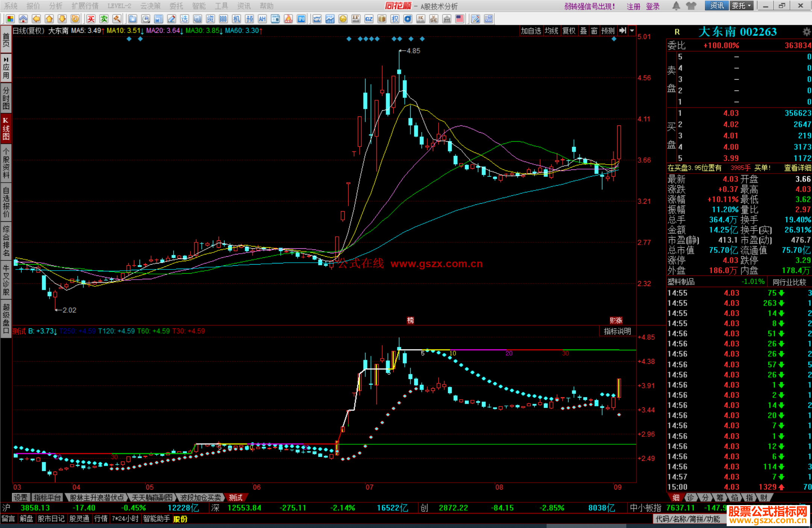Viewport: 812px width, 528px height.
Task: Switch to the 波段加仓买卖 indicator tab
Action: (x=200, y=498)
